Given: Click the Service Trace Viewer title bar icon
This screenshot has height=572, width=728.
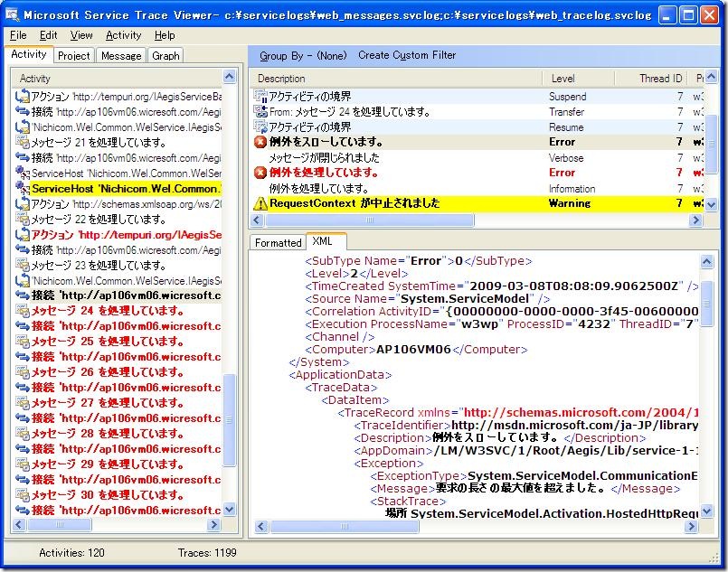Looking at the screenshot, I should (x=13, y=15).
